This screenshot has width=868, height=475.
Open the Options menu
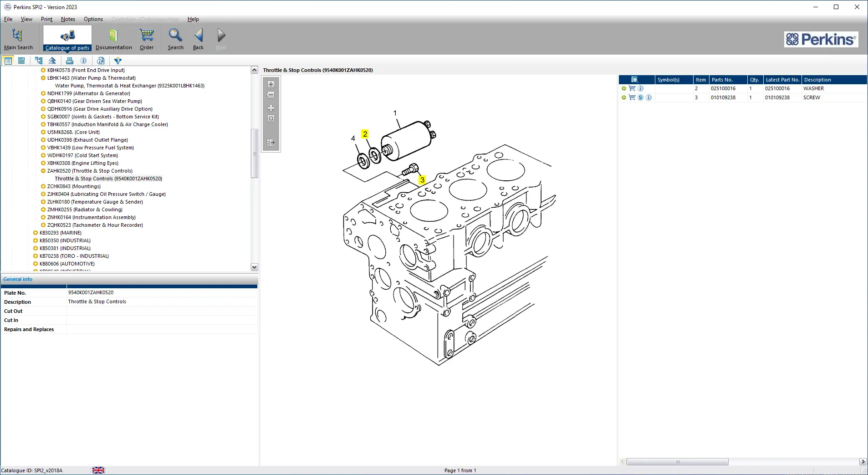(93, 19)
